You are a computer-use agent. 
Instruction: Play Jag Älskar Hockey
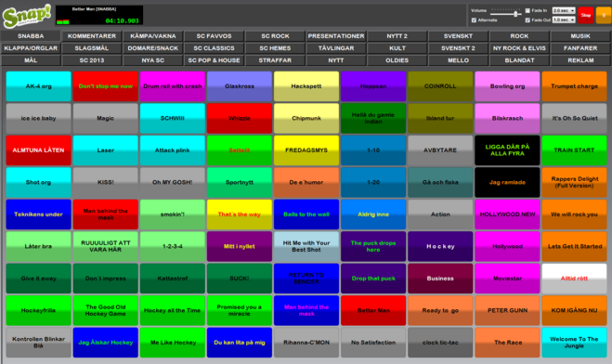coord(105,342)
